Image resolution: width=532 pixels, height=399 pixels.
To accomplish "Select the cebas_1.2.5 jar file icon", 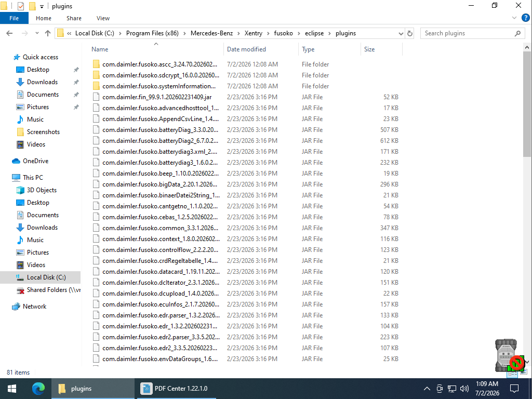I will pyautogui.click(x=96, y=217).
